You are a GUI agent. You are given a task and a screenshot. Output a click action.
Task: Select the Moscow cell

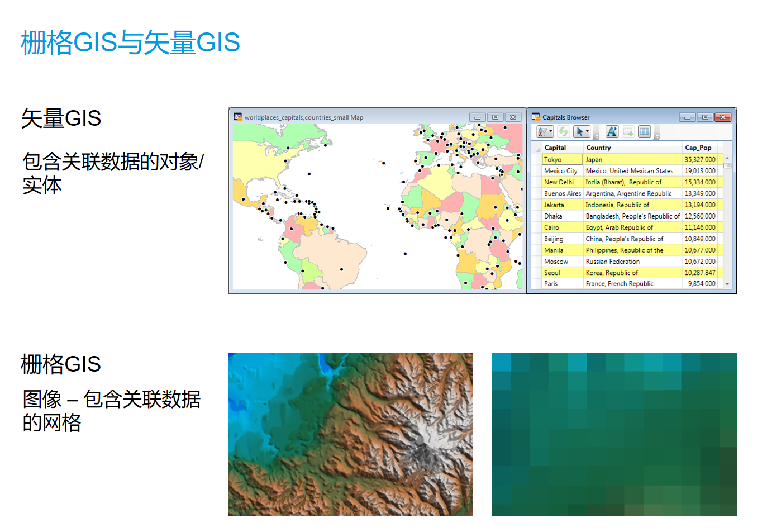click(x=562, y=261)
